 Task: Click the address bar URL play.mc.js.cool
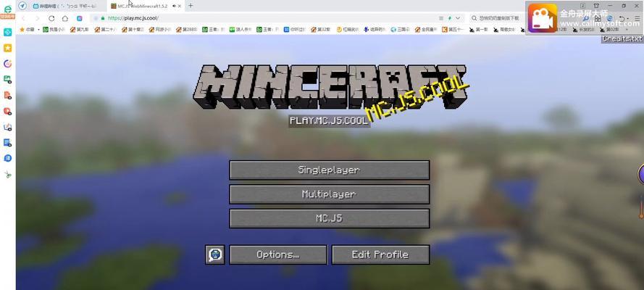(133, 18)
